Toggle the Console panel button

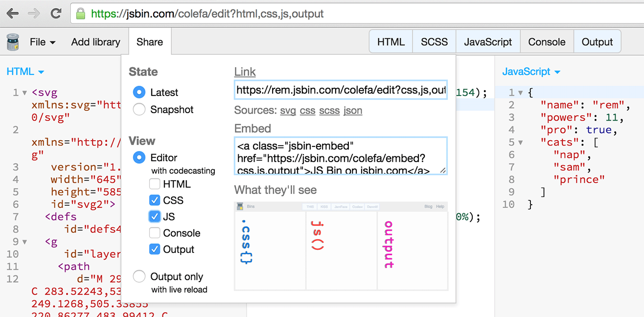click(547, 42)
